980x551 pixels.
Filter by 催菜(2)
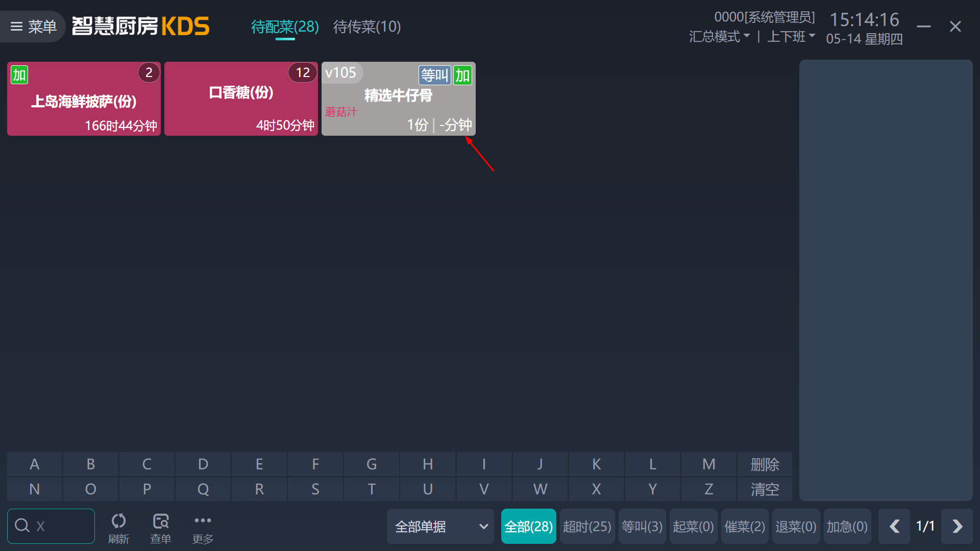click(745, 526)
